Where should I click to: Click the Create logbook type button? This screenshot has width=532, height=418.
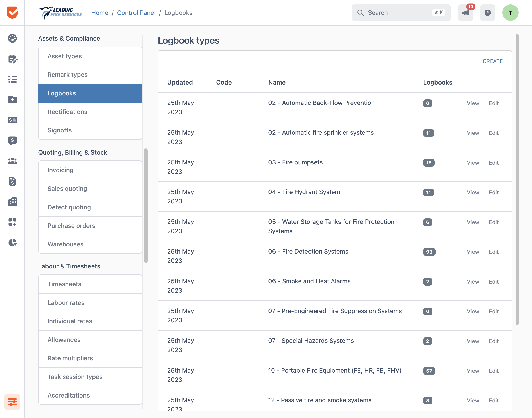click(x=489, y=61)
